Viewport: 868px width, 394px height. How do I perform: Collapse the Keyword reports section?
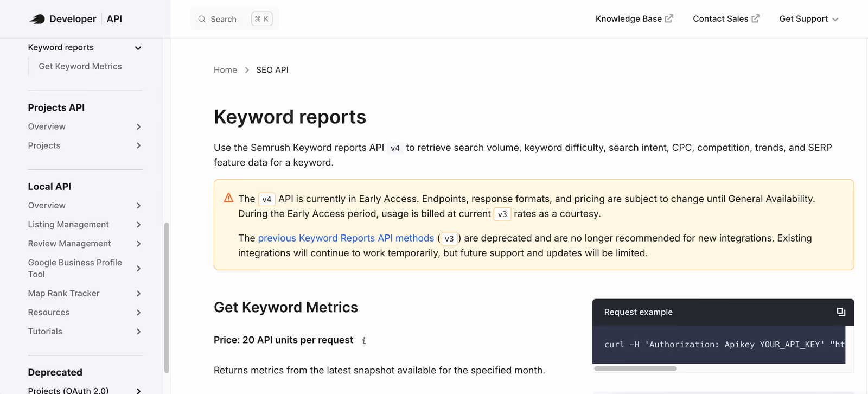click(x=138, y=48)
